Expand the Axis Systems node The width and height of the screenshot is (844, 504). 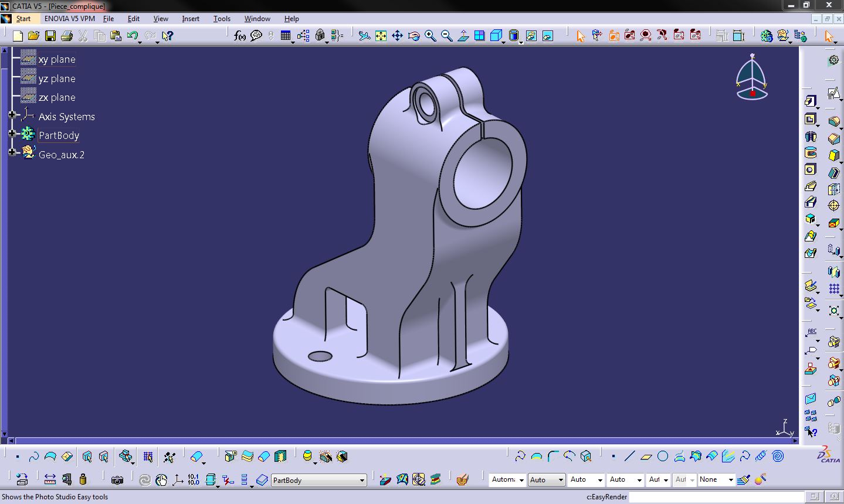pos(12,115)
